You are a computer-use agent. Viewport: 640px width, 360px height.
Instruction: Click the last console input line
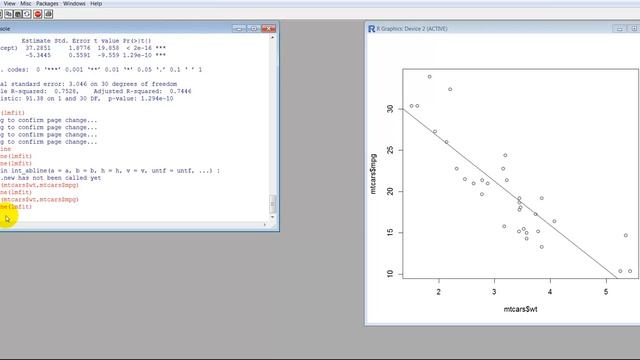(x=16, y=207)
